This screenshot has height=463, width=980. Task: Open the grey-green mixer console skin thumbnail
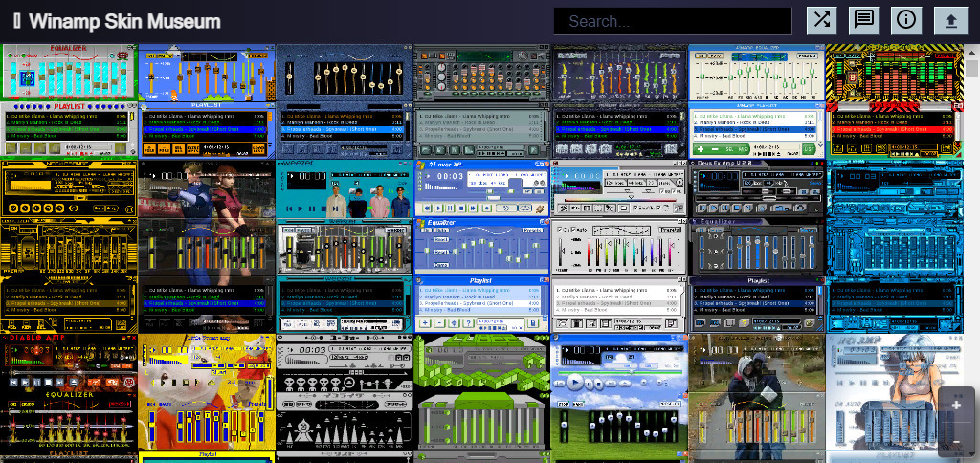tap(481, 101)
